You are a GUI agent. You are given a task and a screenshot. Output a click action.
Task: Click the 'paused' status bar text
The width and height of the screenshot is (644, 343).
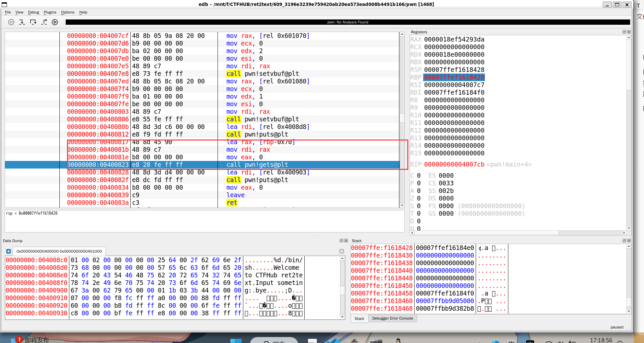tap(617, 327)
